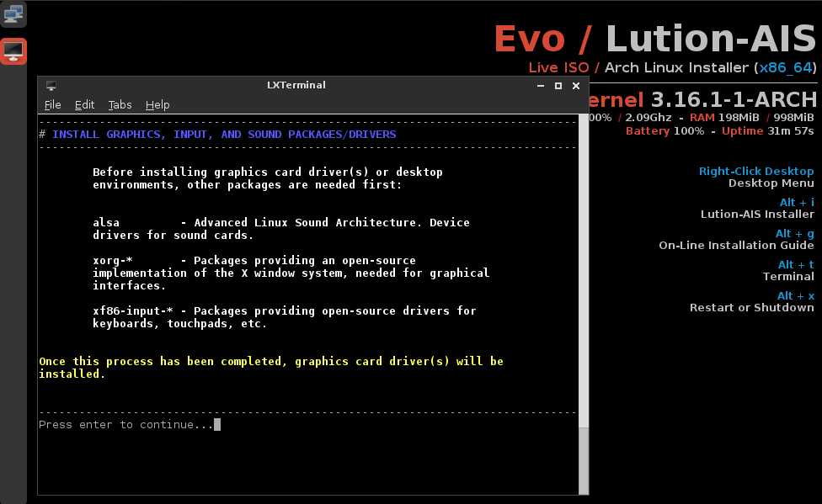Click the red monitor icon in the side panel

click(13, 51)
